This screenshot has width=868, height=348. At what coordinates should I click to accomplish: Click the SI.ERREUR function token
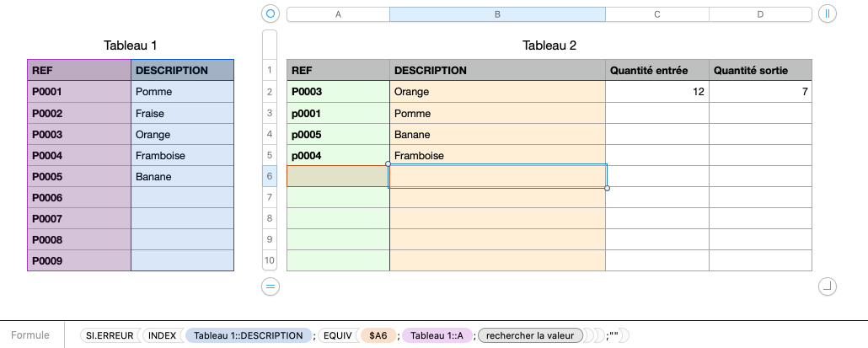[x=110, y=335]
